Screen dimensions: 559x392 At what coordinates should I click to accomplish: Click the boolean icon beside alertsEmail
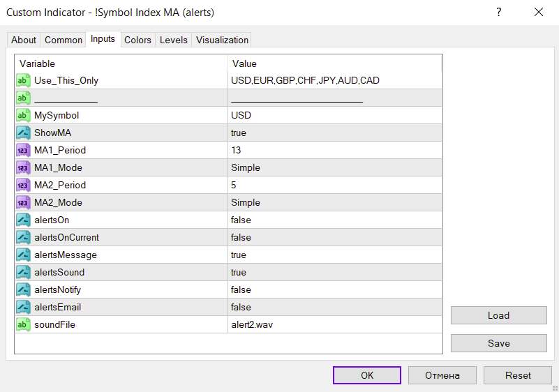[24, 307]
